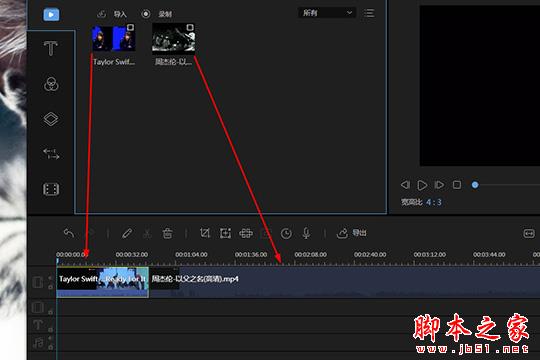Viewport: 540px width, 360px height.
Task: Click the Undo arrow in timeline toolbar
Action: pyautogui.click(x=69, y=233)
